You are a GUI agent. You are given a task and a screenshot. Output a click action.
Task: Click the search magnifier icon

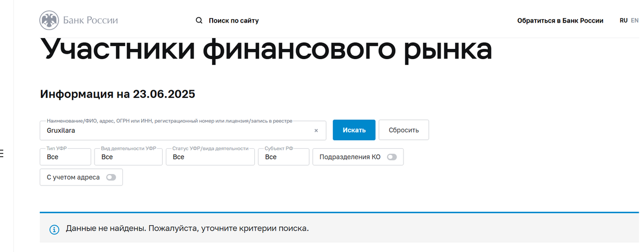pyautogui.click(x=199, y=20)
